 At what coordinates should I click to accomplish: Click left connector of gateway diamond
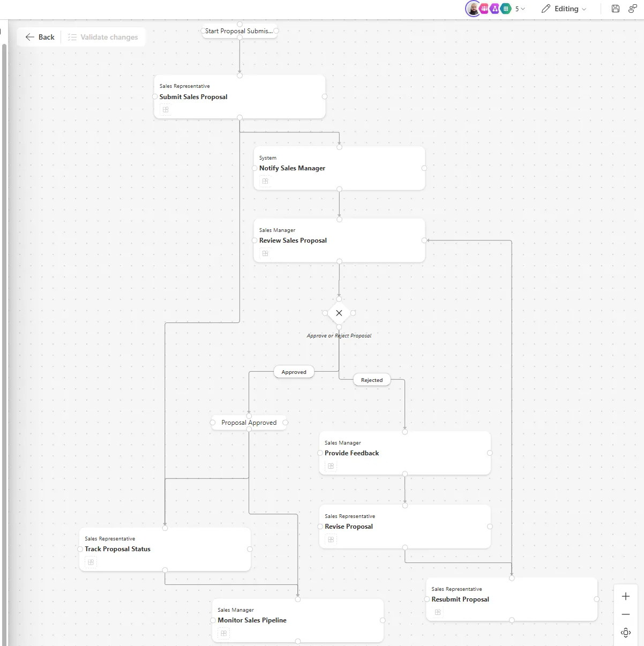(x=325, y=313)
